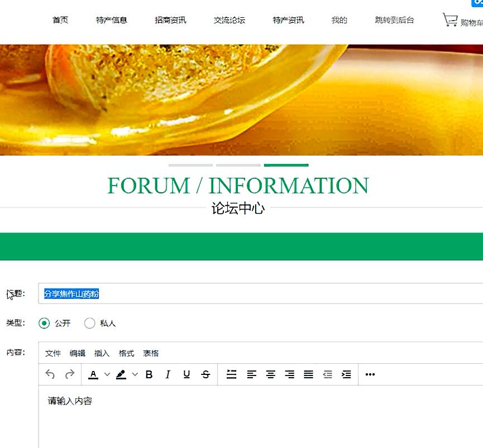Open the 表格 menu in the editor

pyautogui.click(x=150, y=353)
